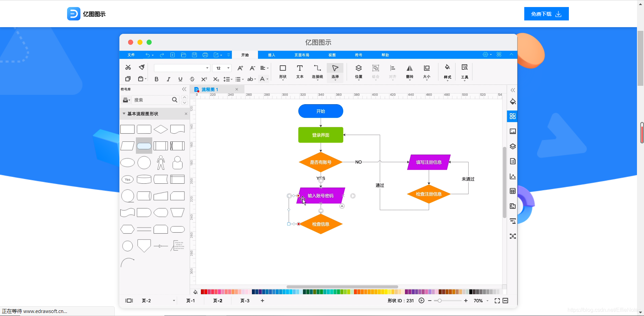Adjust the zoom slider handle
Screen dimensions: 644x316
(x=440, y=301)
